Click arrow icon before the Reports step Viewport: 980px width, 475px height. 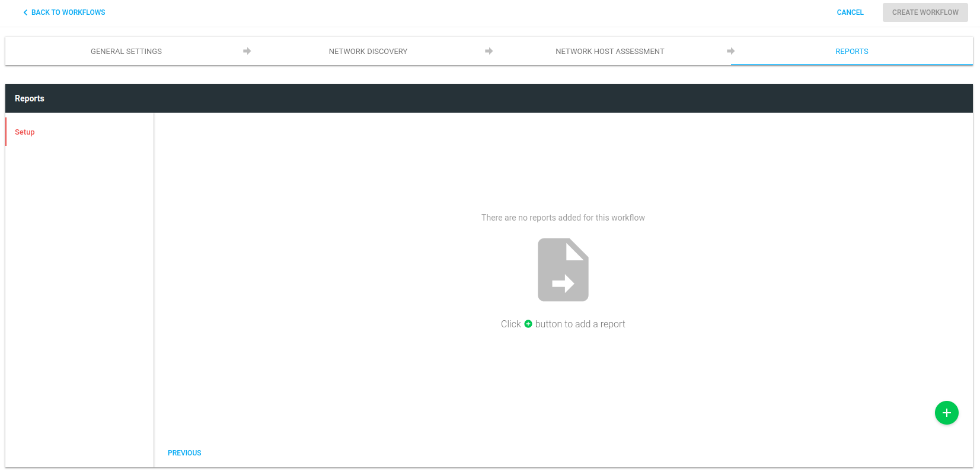coord(730,51)
